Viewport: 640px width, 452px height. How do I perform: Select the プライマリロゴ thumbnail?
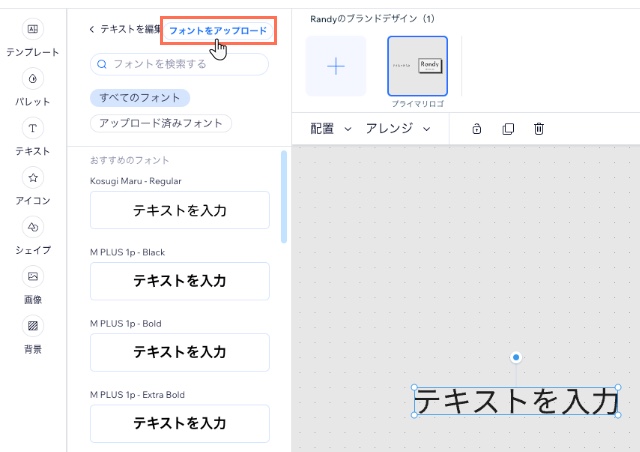pyautogui.click(x=418, y=66)
